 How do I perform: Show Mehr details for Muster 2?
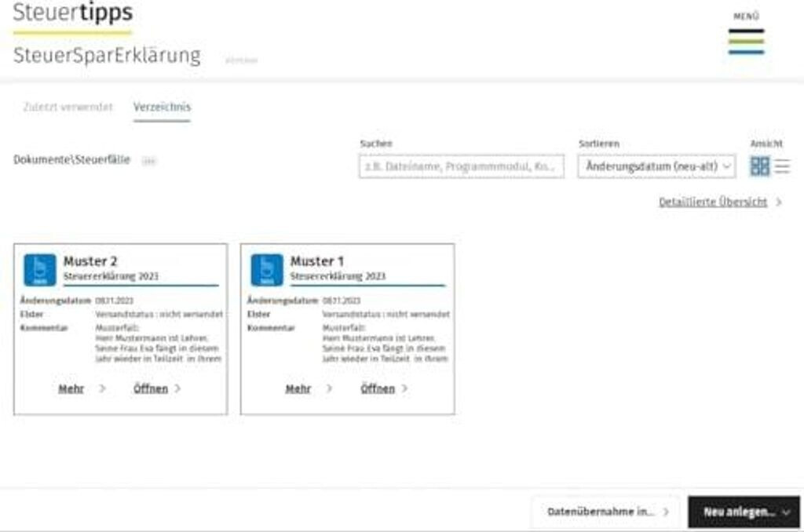pos(71,388)
